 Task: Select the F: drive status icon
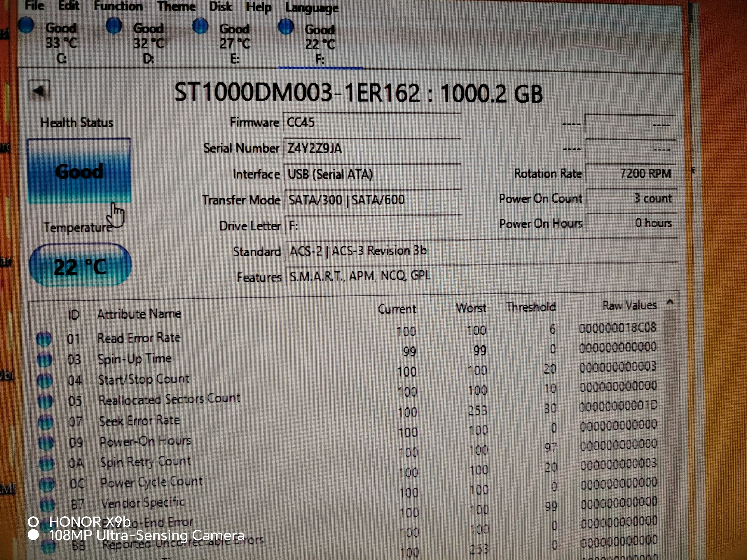click(x=286, y=27)
